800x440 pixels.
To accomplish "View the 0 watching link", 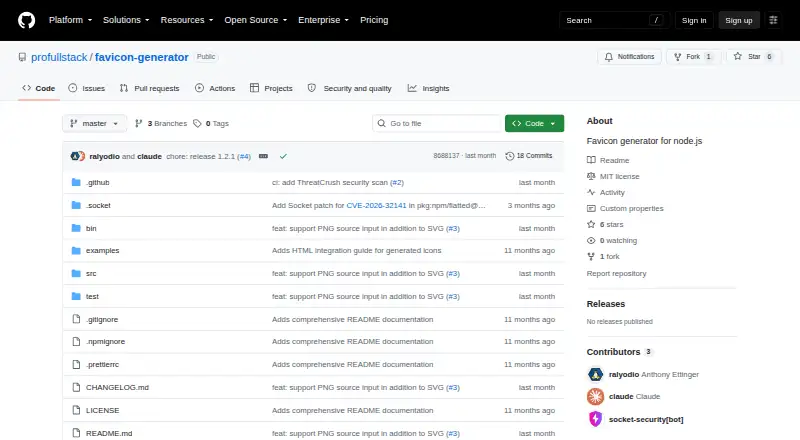I will 612,240.
